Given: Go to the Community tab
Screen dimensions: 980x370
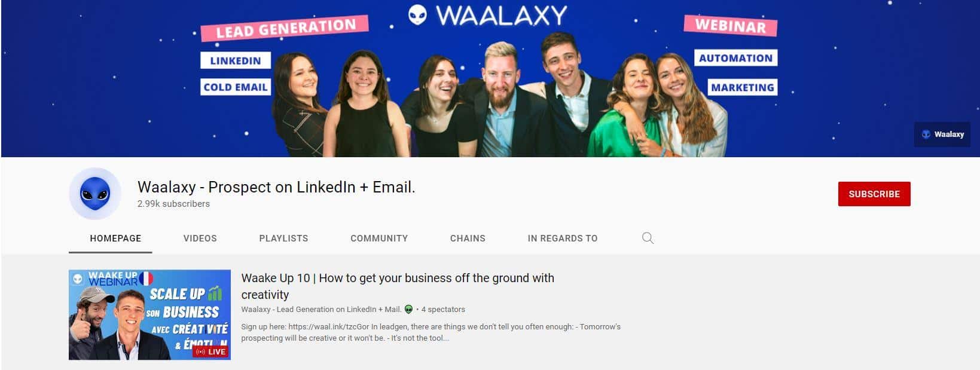Looking at the screenshot, I should [379, 238].
